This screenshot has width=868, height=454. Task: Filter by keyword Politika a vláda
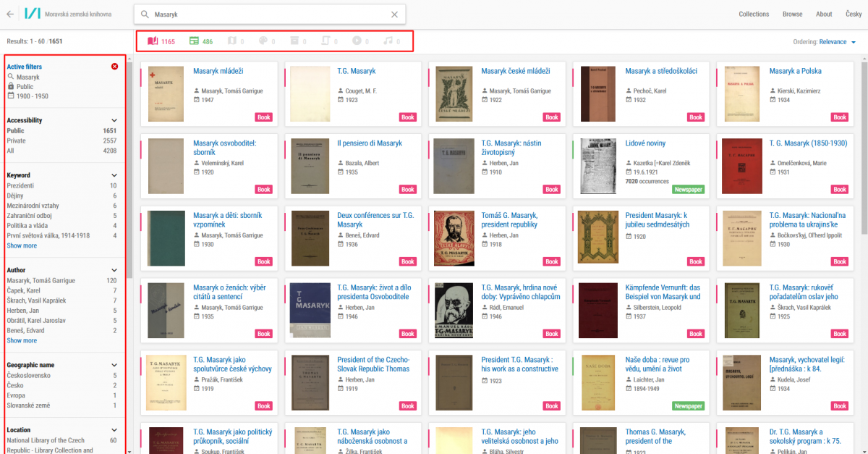point(61,226)
